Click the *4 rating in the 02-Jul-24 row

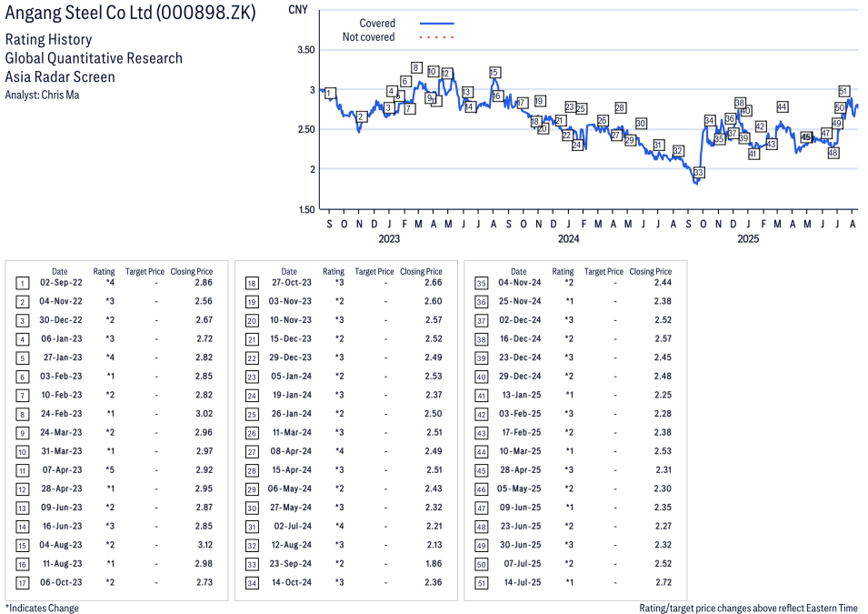pos(339,526)
